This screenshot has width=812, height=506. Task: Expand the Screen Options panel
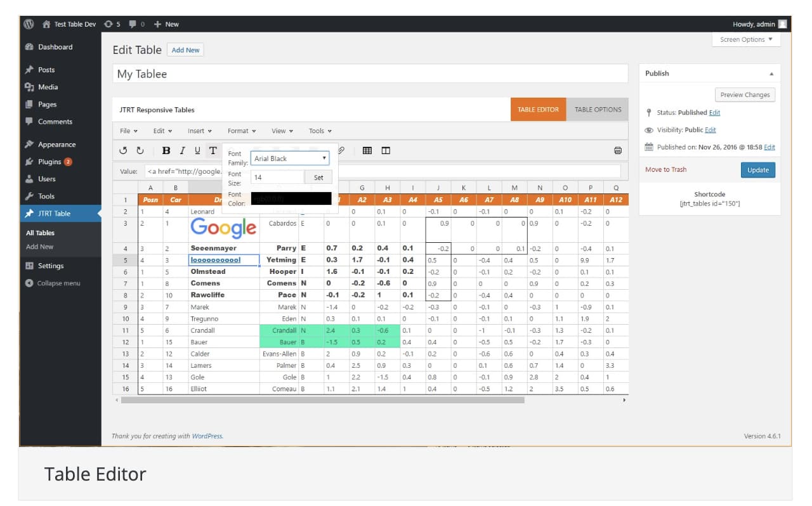pyautogui.click(x=746, y=39)
